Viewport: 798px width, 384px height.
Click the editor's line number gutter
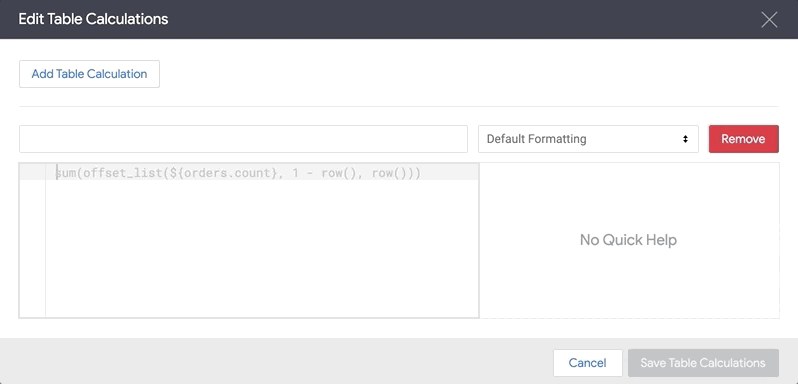pyautogui.click(x=33, y=240)
